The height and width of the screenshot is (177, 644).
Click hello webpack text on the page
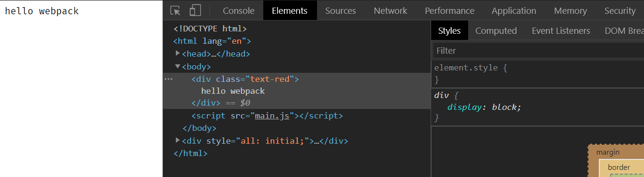(x=42, y=11)
